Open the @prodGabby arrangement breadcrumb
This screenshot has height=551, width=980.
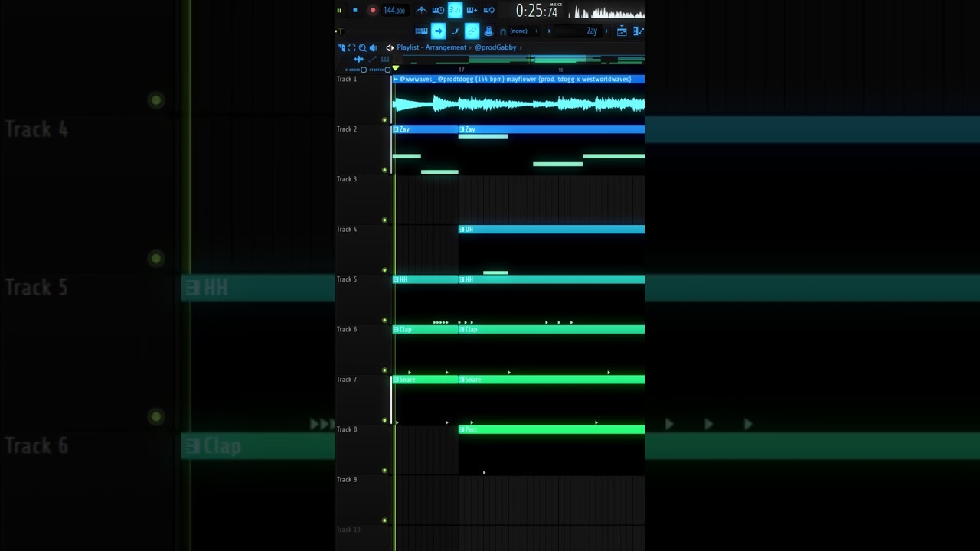pyautogui.click(x=495, y=47)
